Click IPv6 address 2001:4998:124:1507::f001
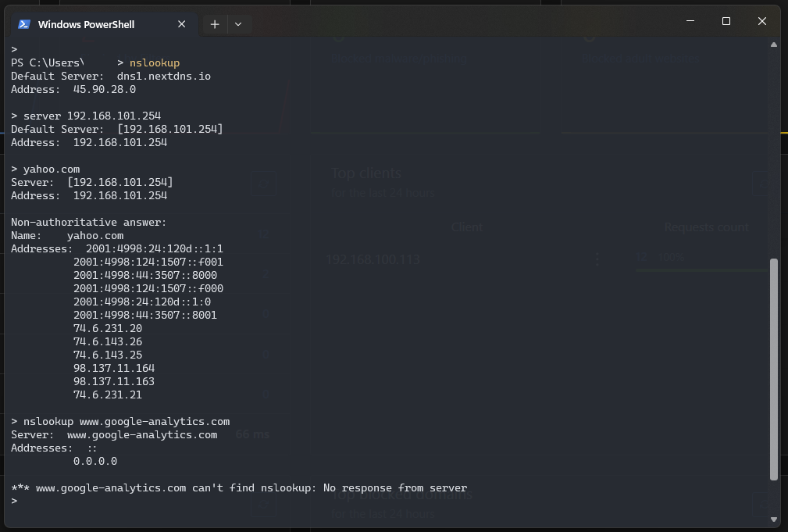Screen dimensions: 788x532 point(148,262)
